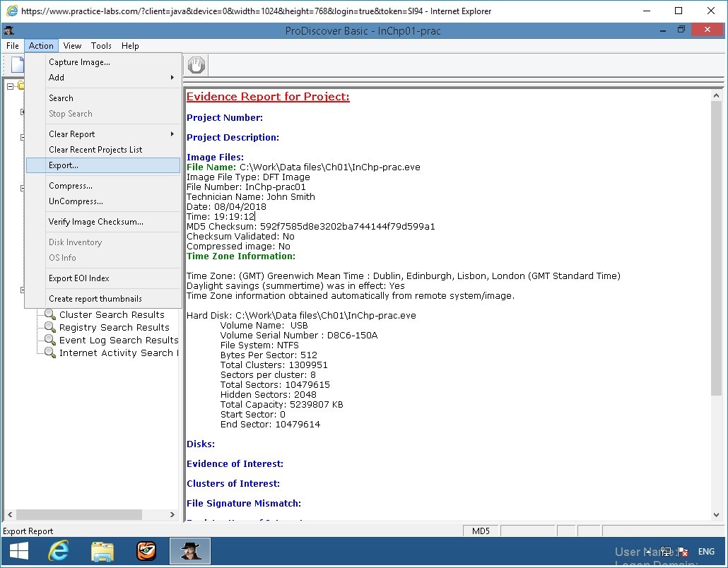The height and width of the screenshot is (568, 728).
Task: Click the MD5 status bar cell
Action: tap(481, 531)
